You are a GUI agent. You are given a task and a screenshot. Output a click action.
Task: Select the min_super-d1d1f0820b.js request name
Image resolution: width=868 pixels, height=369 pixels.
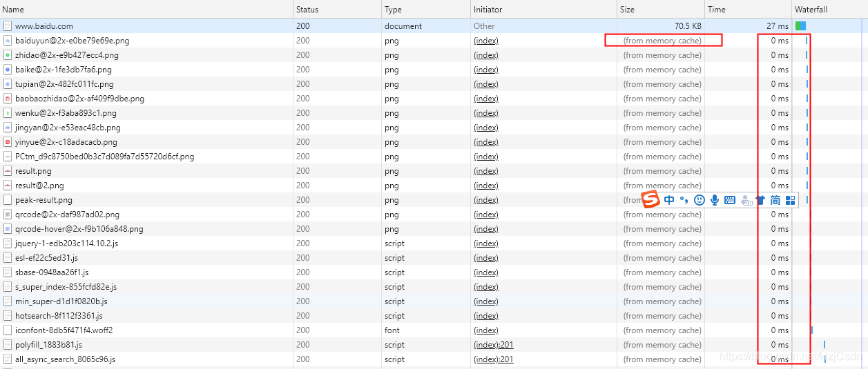[x=61, y=301]
